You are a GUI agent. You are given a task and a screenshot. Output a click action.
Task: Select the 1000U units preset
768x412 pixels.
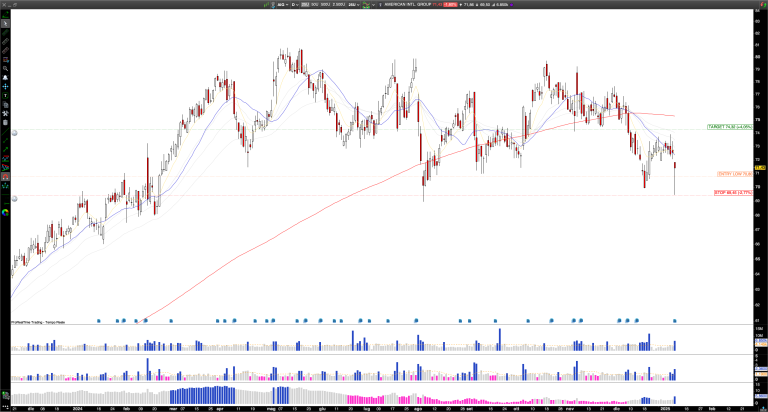click(x=326, y=4)
